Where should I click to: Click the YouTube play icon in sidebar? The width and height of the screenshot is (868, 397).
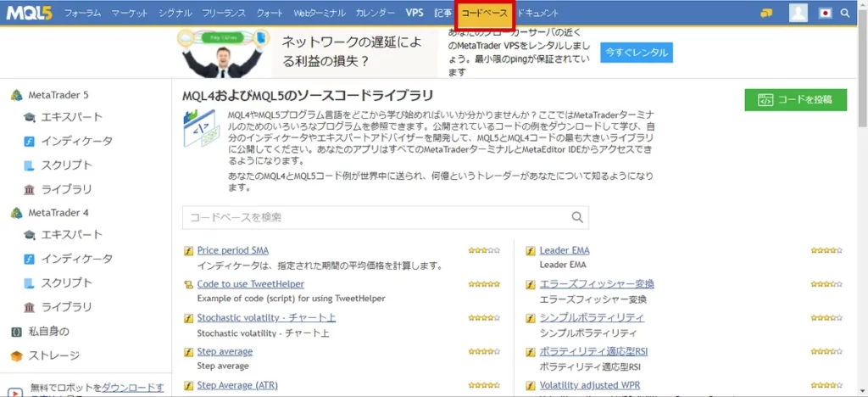tap(17, 391)
